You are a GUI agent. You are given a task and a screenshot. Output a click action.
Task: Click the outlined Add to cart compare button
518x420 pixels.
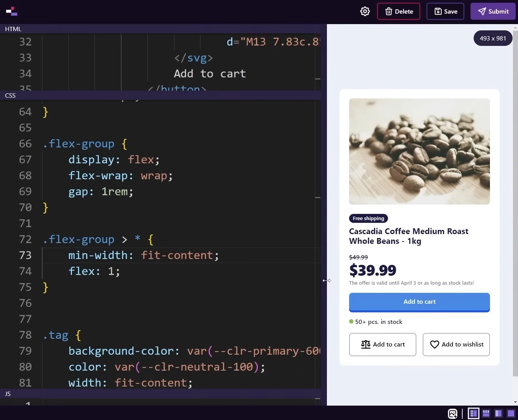tap(383, 345)
